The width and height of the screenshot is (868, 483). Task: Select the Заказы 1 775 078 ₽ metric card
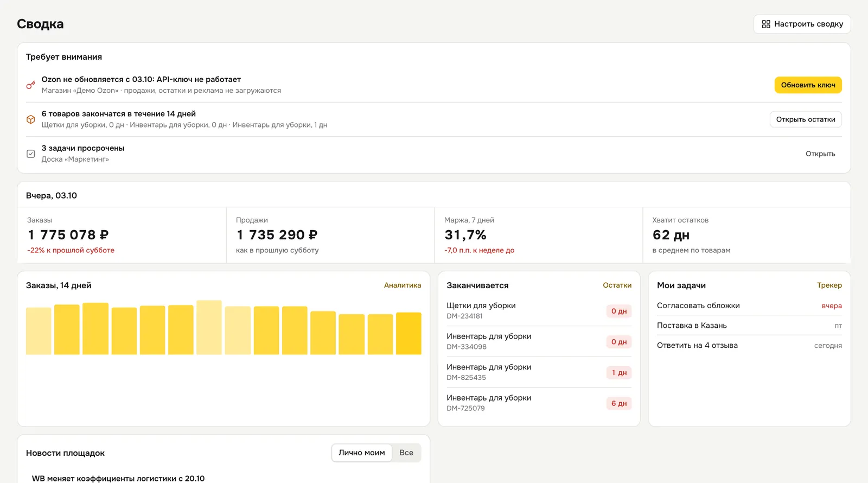click(x=122, y=235)
